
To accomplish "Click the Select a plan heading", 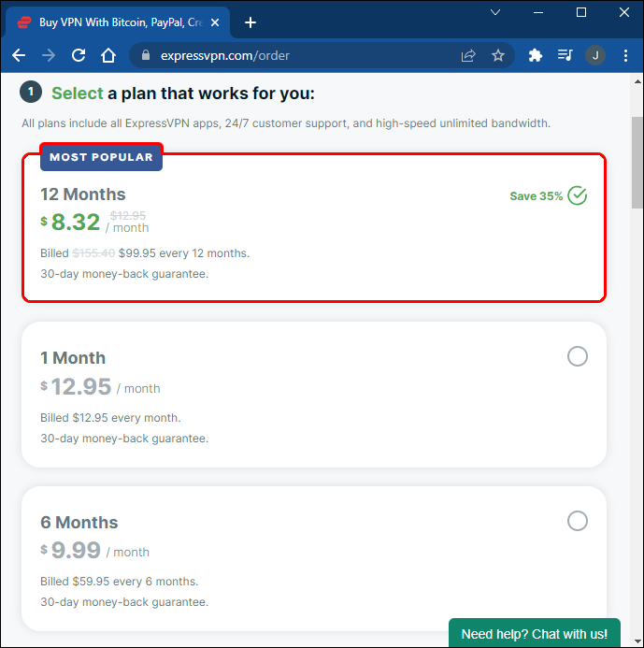I will pos(183,94).
